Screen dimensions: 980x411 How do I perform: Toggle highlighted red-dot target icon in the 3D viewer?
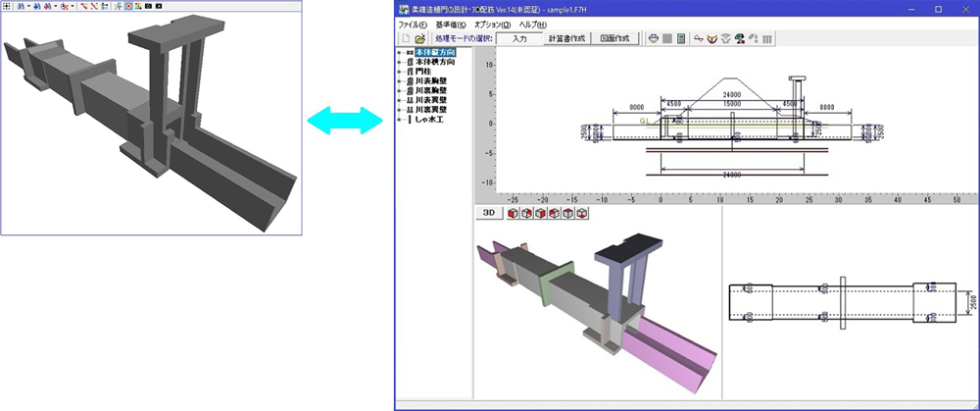tap(128, 6)
